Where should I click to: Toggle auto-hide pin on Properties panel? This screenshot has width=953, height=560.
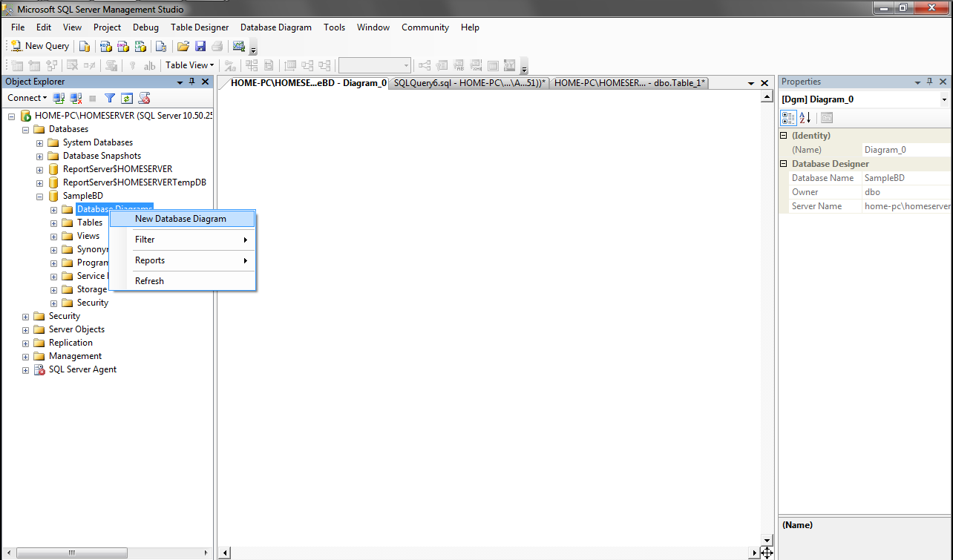coord(929,82)
